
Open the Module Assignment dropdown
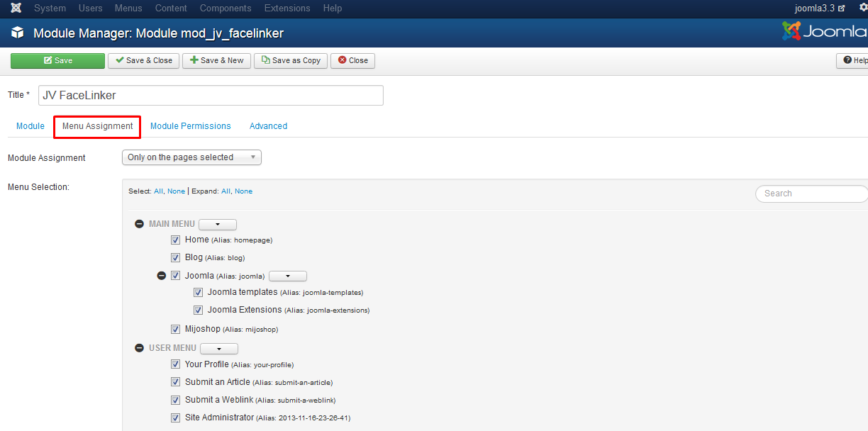[191, 157]
